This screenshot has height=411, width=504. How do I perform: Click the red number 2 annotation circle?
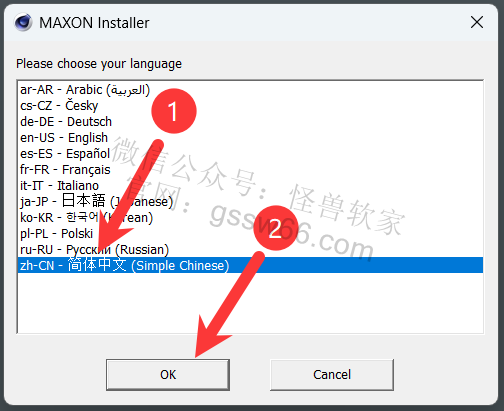click(x=276, y=228)
